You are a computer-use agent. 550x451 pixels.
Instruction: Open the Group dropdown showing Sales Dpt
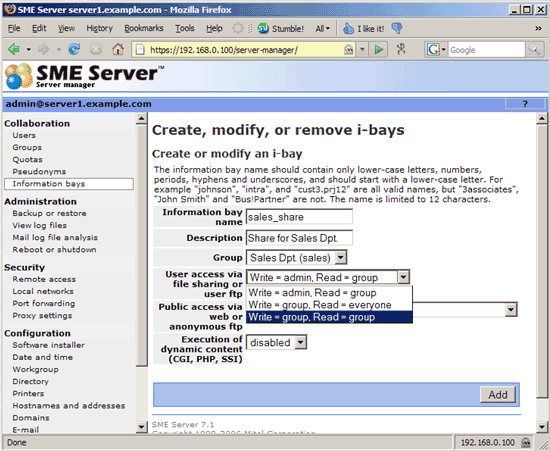[297, 258]
